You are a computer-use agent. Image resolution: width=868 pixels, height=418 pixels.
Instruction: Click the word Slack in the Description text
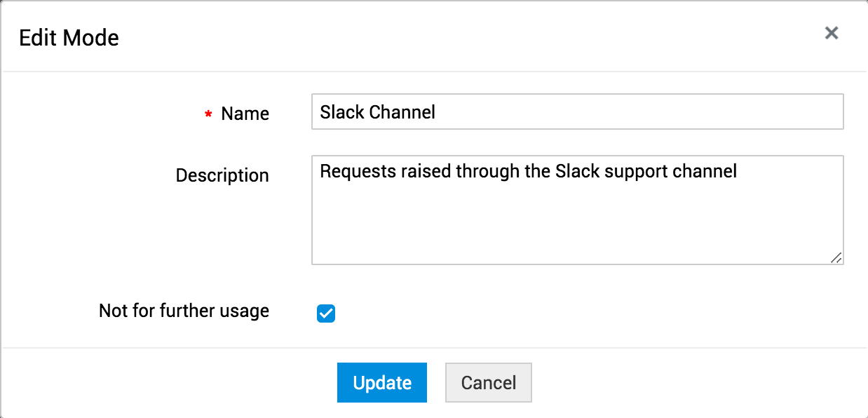576,171
